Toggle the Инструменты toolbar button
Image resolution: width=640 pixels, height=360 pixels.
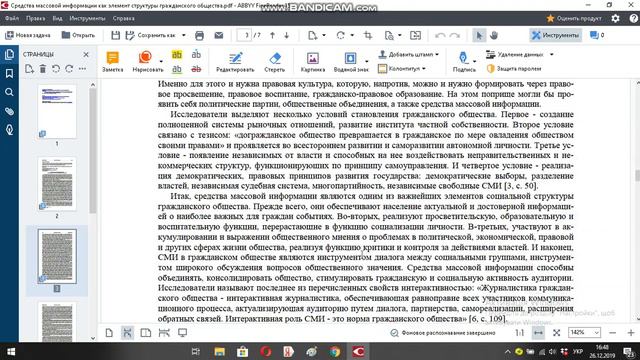tap(556, 36)
